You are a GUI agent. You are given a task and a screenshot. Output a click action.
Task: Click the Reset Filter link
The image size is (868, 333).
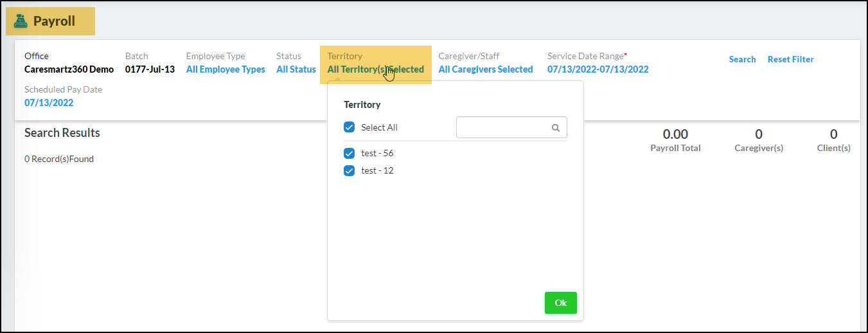[x=791, y=59]
